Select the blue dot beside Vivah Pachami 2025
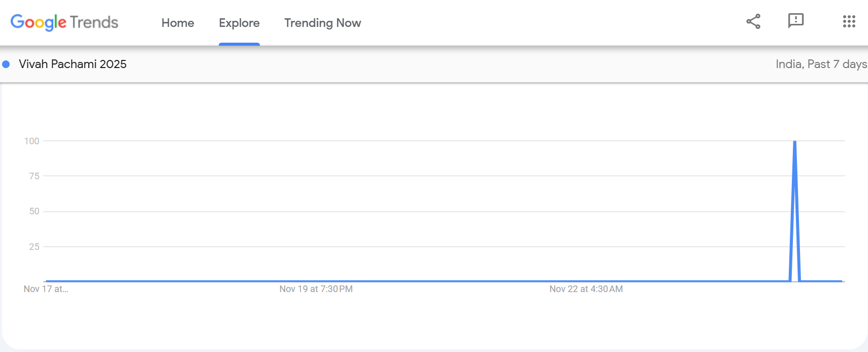This screenshot has width=868, height=352. (x=6, y=64)
